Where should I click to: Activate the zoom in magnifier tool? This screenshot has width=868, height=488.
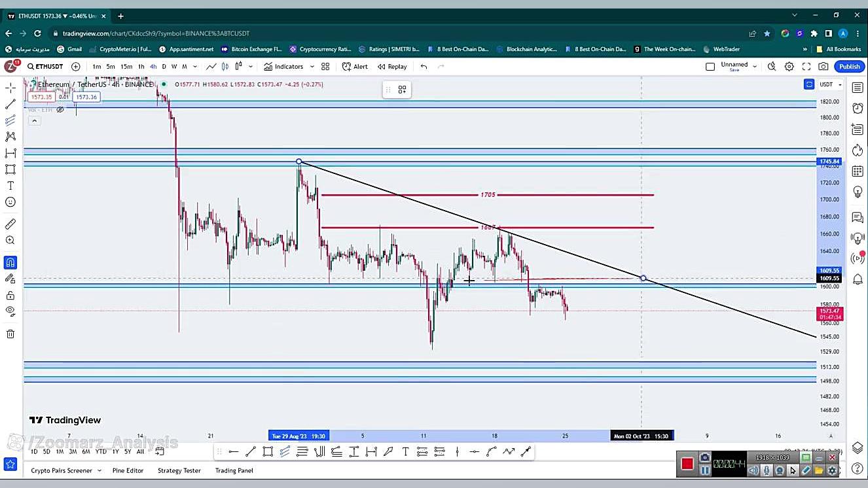click(10, 241)
